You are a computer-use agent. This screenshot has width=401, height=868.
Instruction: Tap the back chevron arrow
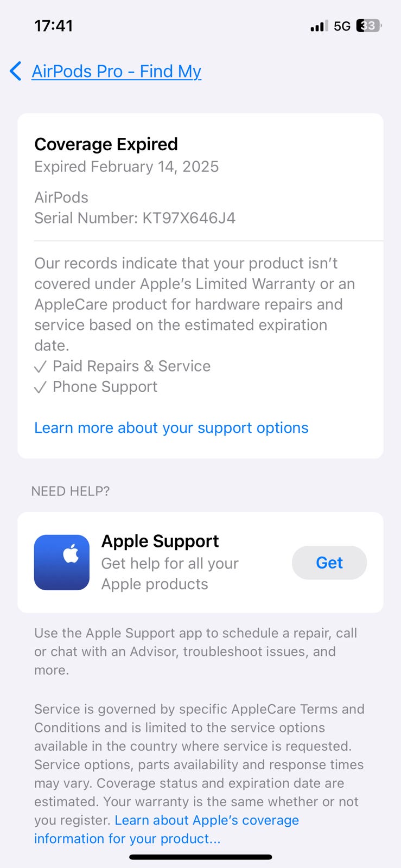[16, 71]
